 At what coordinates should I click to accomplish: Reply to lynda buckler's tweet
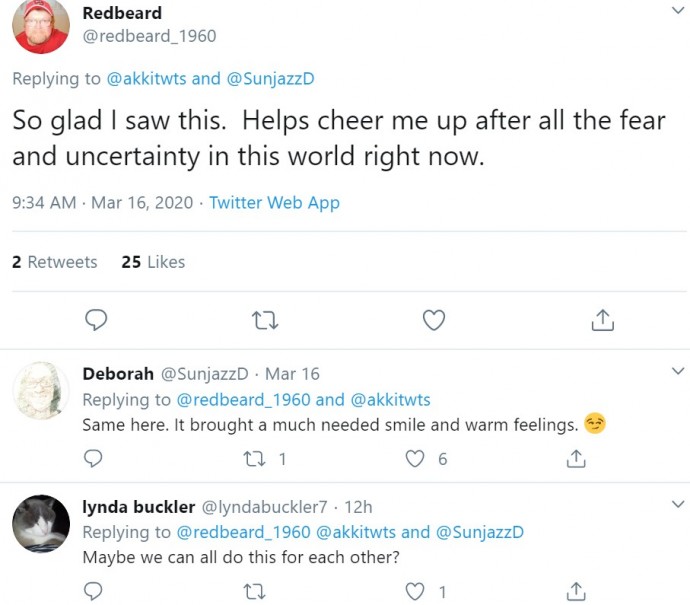[94, 592]
